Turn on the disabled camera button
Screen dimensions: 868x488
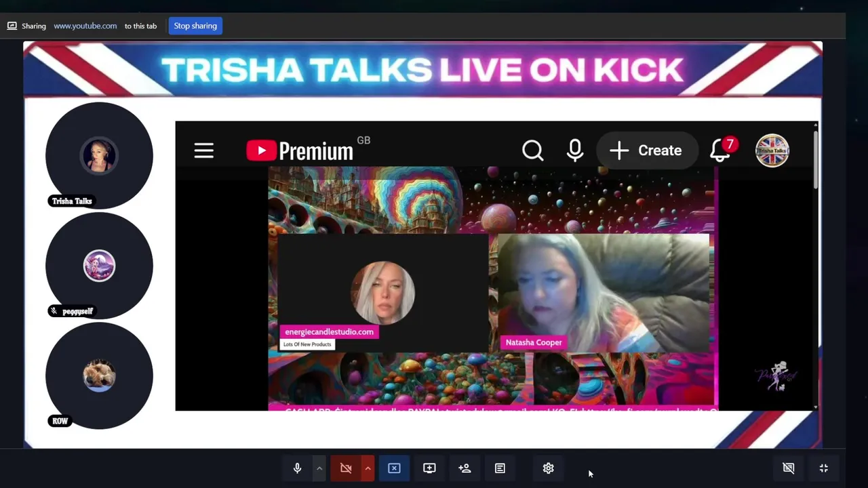[346, 468]
